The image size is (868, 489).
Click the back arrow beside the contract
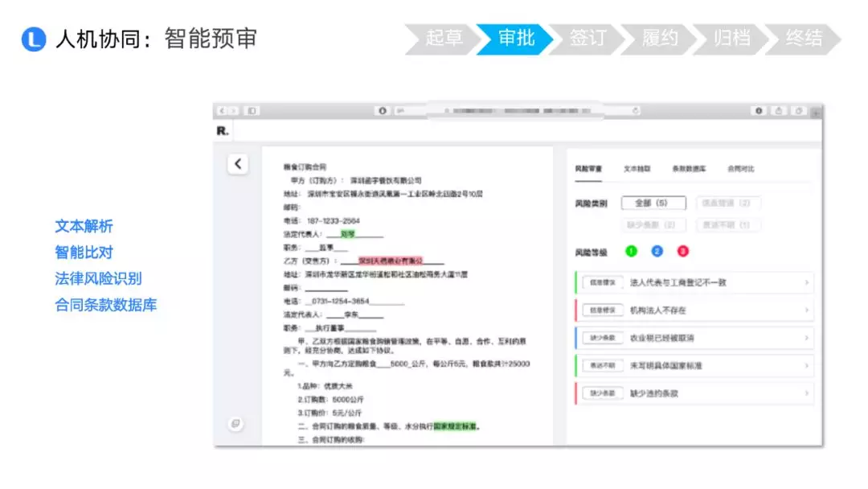pyautogui.click(x=238, y=164)
